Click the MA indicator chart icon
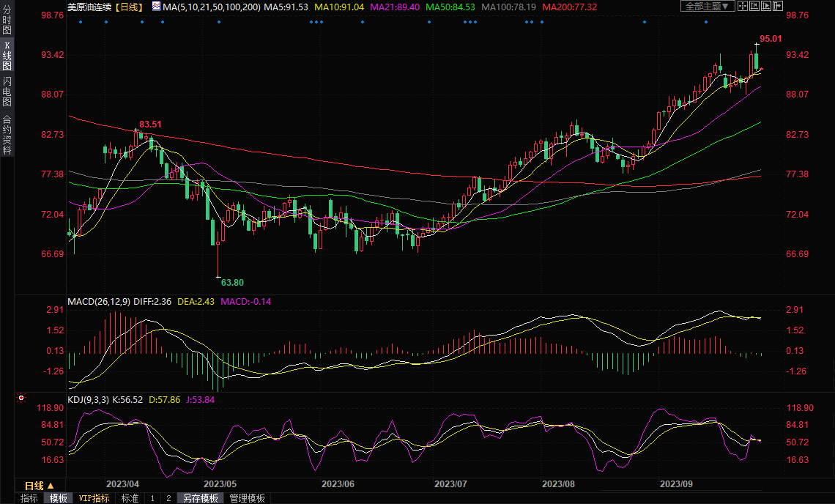 [156, 7]
